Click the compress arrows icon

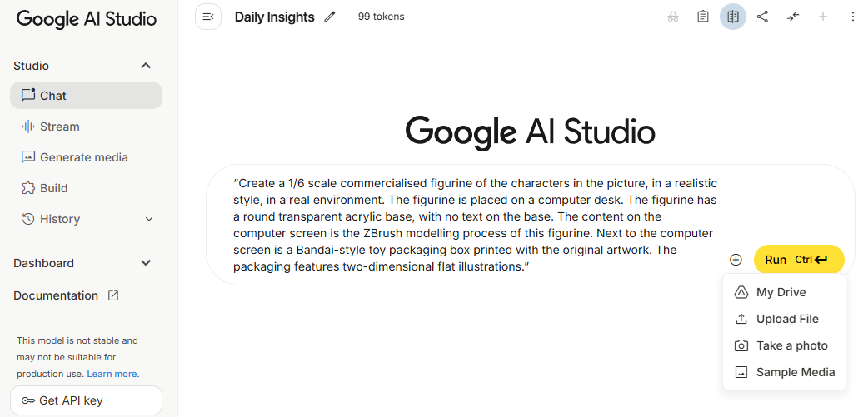point(793,17)
